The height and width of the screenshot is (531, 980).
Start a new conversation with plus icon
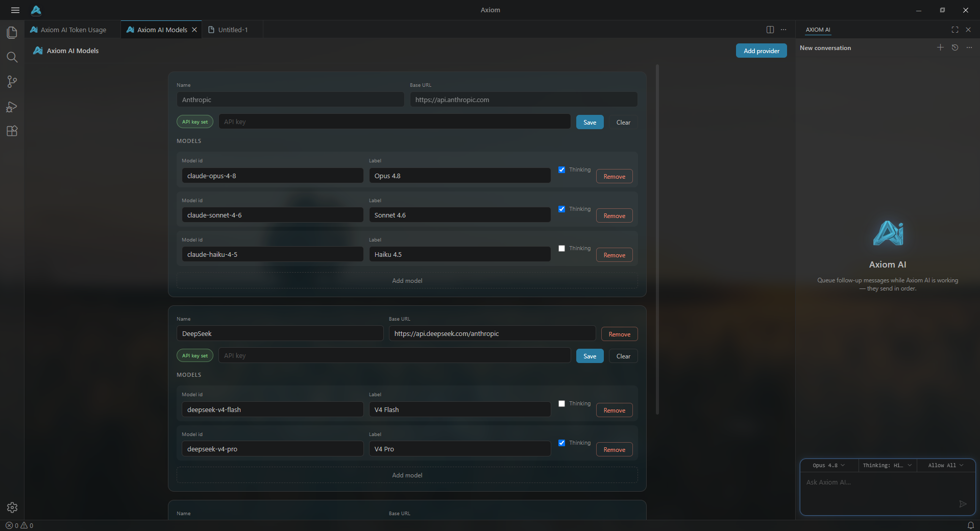pyautogui.click(x=940, y=47)
